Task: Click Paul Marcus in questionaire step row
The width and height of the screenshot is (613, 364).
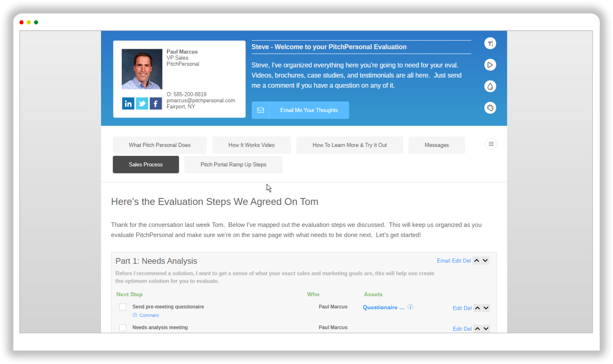Action: point(333,307)
